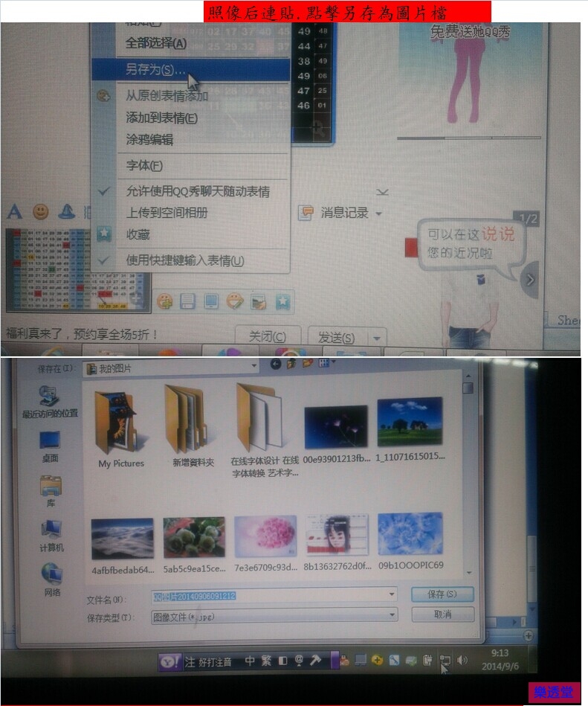Open the font (A) tool in QQ chat

point(14,211)
